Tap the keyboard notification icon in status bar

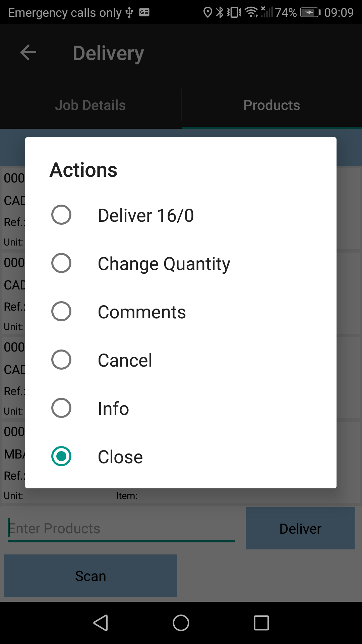coord(144,12)
